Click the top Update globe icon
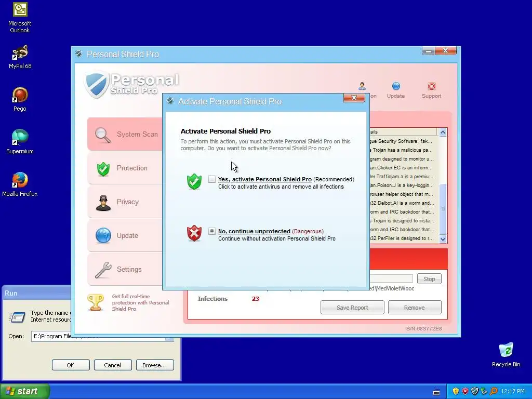 (x=396, y=86)
